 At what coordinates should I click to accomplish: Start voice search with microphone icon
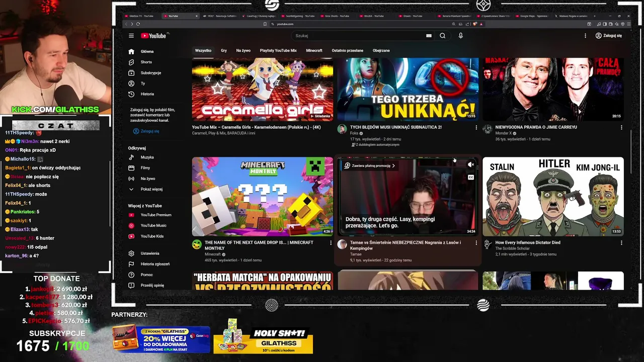460,36
